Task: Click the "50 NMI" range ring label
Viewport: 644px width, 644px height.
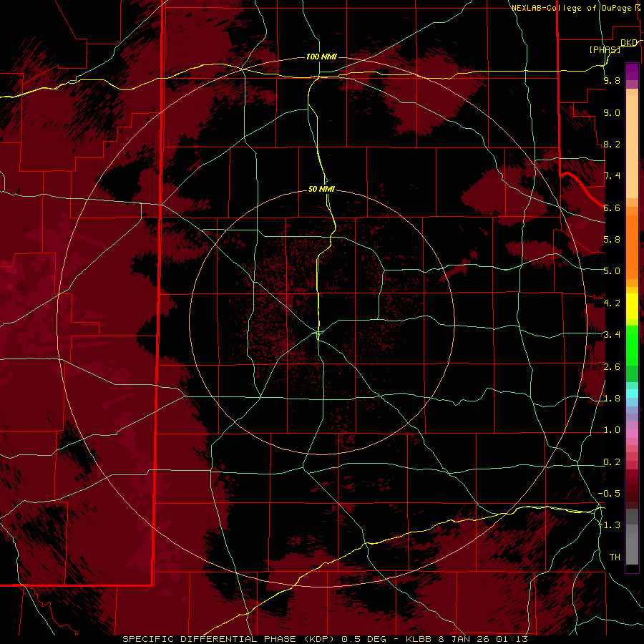Action: (x=321, y=189)
